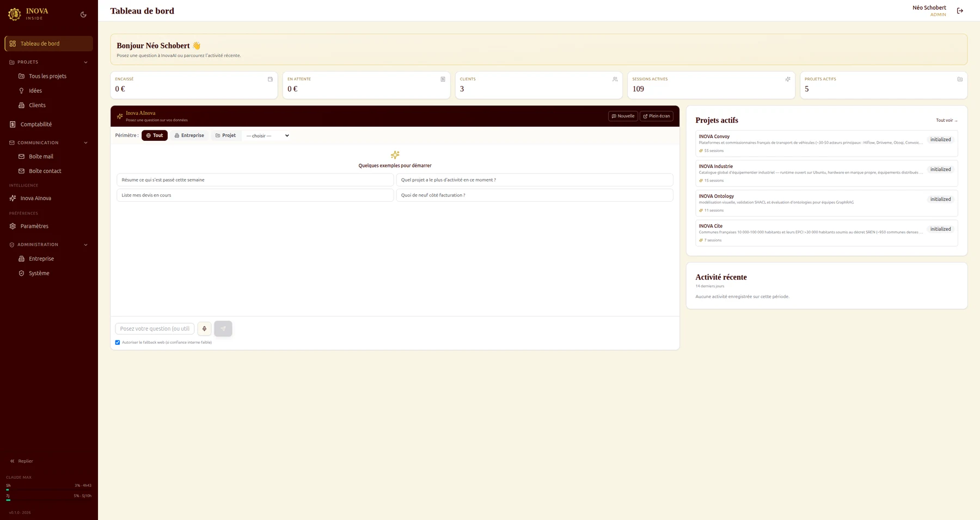Image resolution: width=980 pixels, height=520 pixels.
Task: Click the sparkle icon on Sessions actives card
Action: pyautogui.click(x=788, y=79)
